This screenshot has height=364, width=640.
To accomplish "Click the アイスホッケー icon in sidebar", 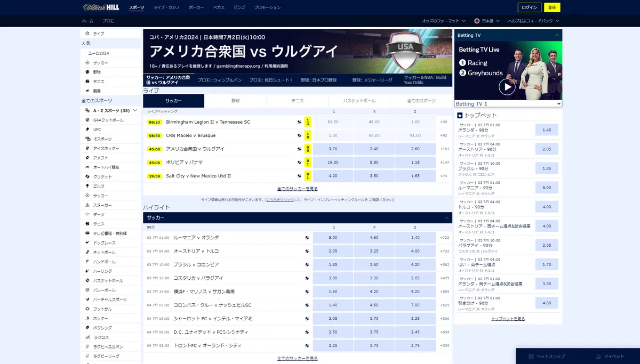I will (87, 148).
